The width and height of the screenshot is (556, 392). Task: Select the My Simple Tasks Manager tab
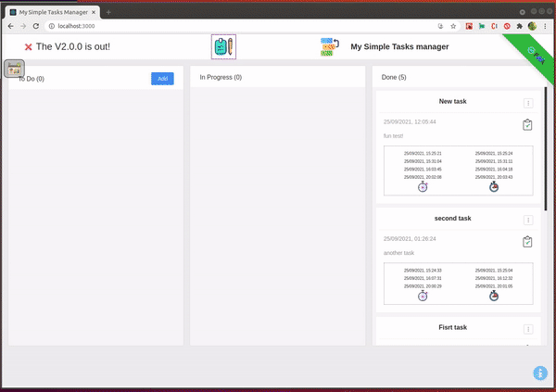coord(53,12)
